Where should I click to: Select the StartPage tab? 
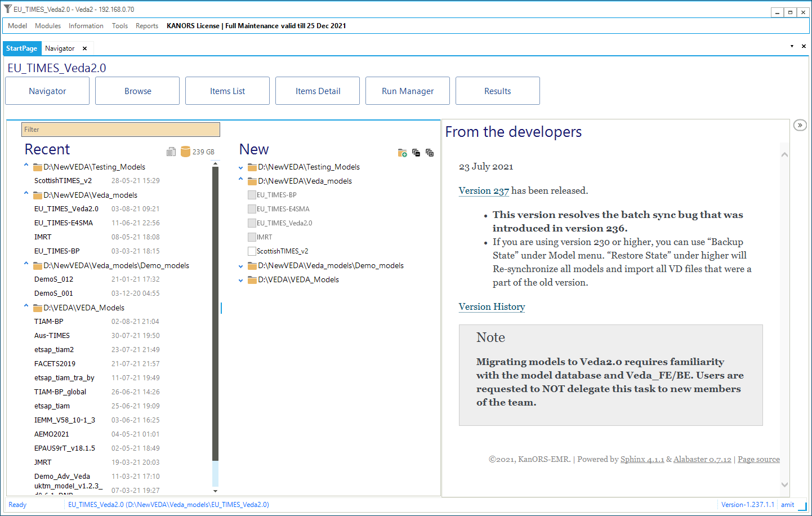click(x=22, y=48)
